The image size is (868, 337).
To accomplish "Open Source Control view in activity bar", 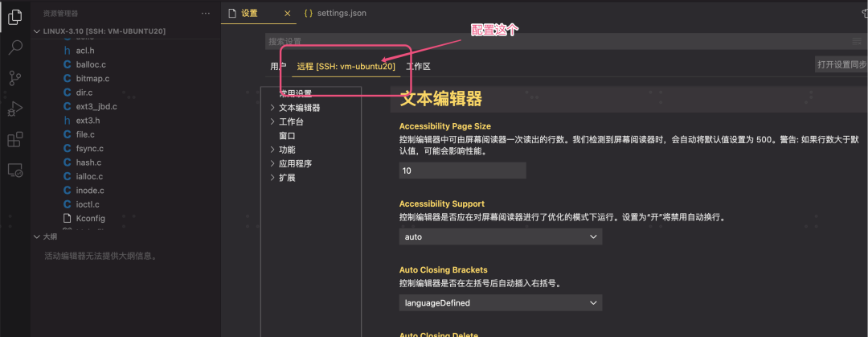I will tap(15, 79).
